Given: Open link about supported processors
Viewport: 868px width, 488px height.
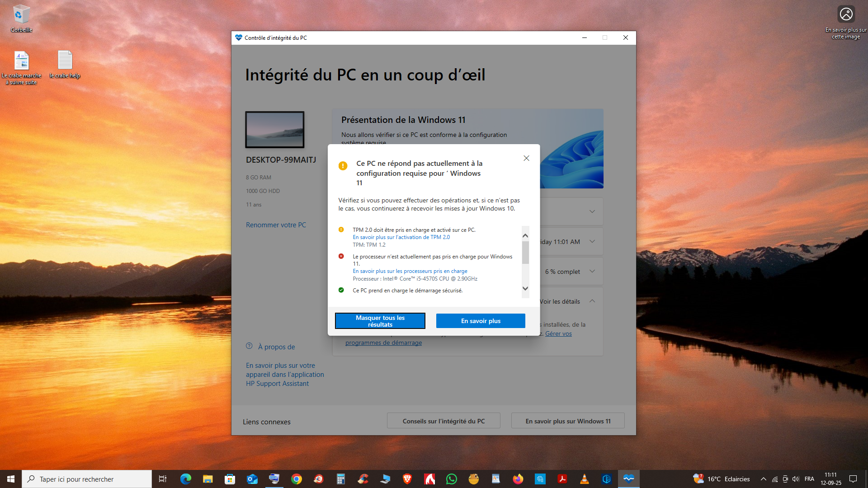Looking at the screenshot, I should (410, 271).
